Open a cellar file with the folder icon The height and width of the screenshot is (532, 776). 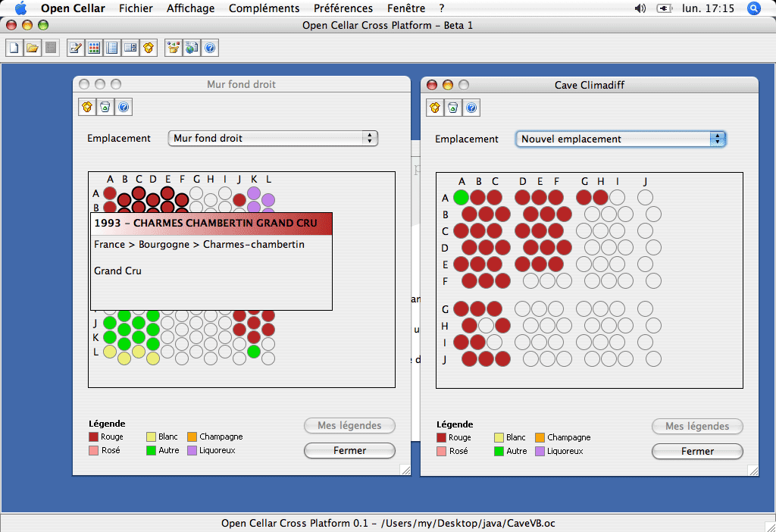click(33, 48)
